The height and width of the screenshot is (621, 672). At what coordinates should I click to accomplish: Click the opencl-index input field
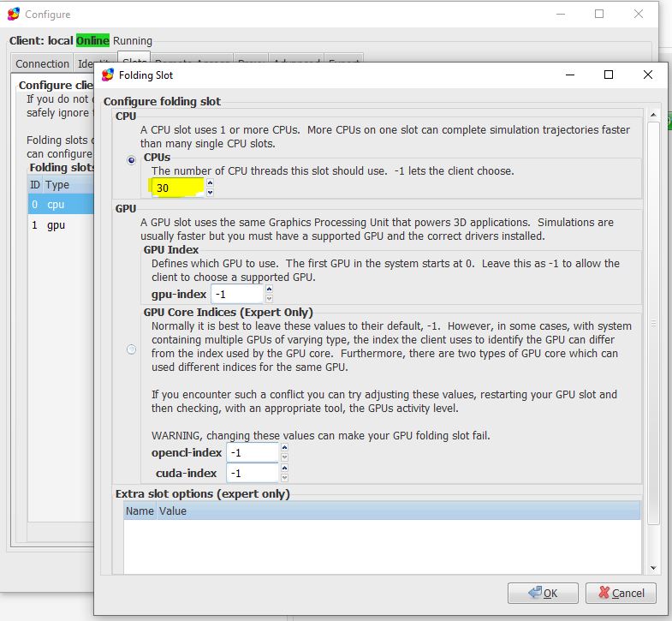click(252, 452)
